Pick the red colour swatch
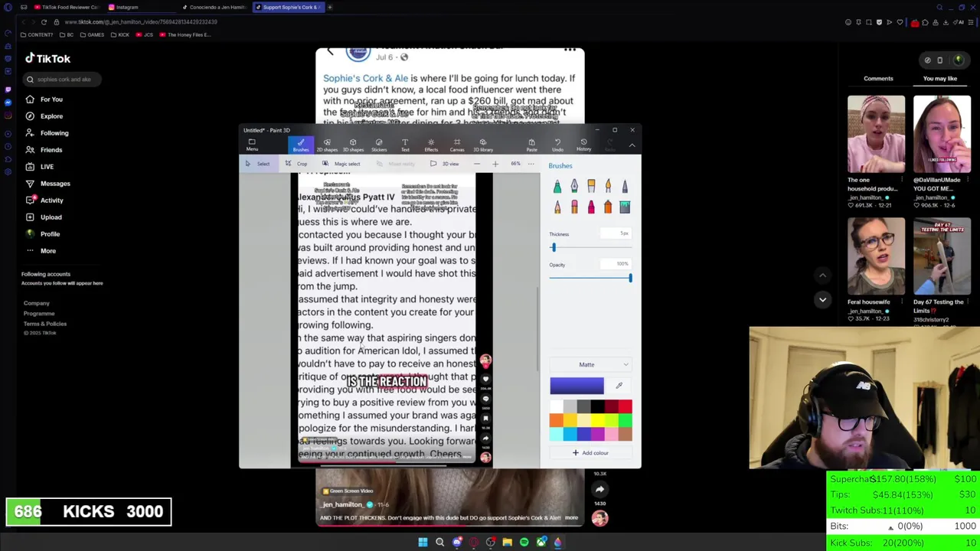This screenshot has height=551, width=980. (x=625, y=406)
